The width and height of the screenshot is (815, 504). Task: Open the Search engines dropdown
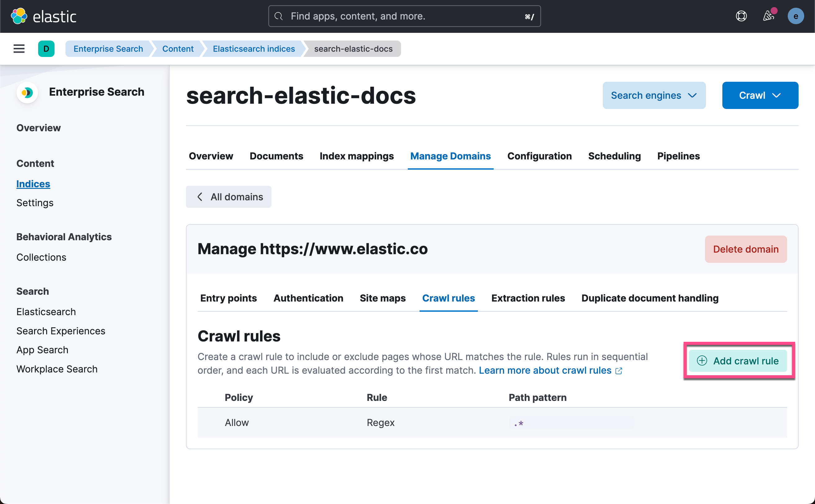point(654,95)
